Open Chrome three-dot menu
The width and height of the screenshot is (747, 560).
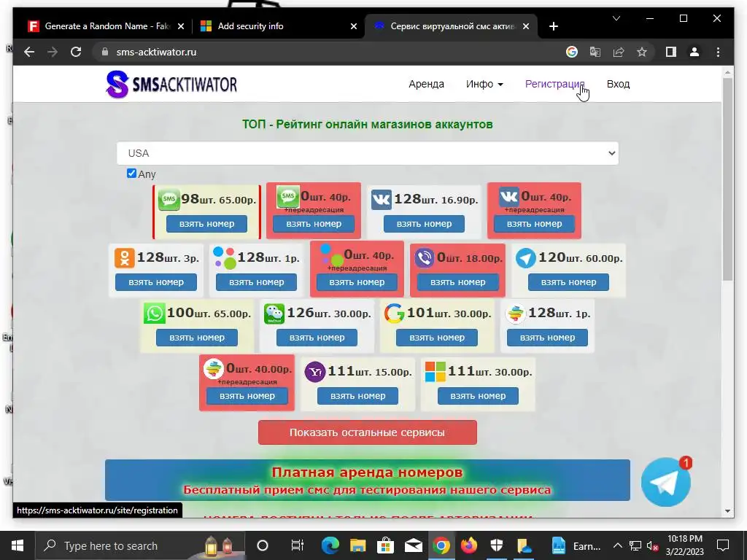click(718, 52)
